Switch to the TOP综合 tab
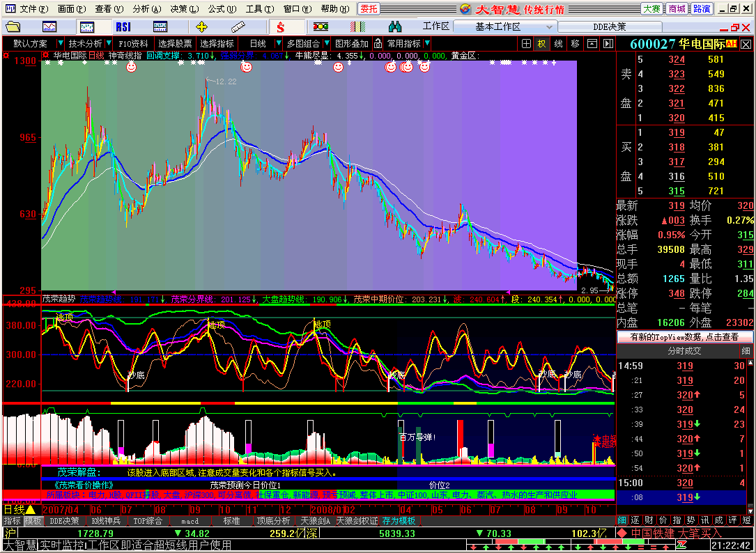Viewport: 756px width, 553px height. [x=148, y=521]
